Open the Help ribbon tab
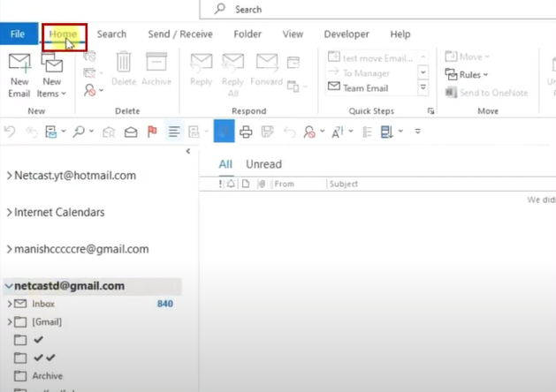The image size is (556, 392). click(400, 34)
